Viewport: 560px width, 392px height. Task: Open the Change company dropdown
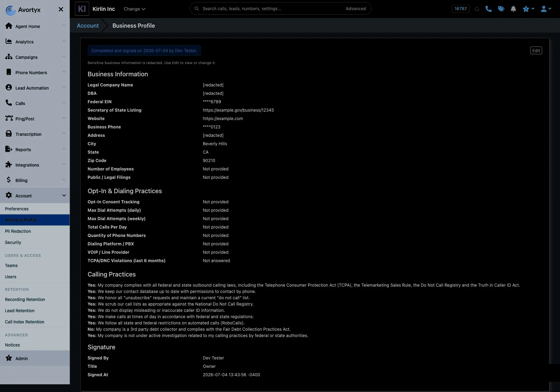point(134,9)
